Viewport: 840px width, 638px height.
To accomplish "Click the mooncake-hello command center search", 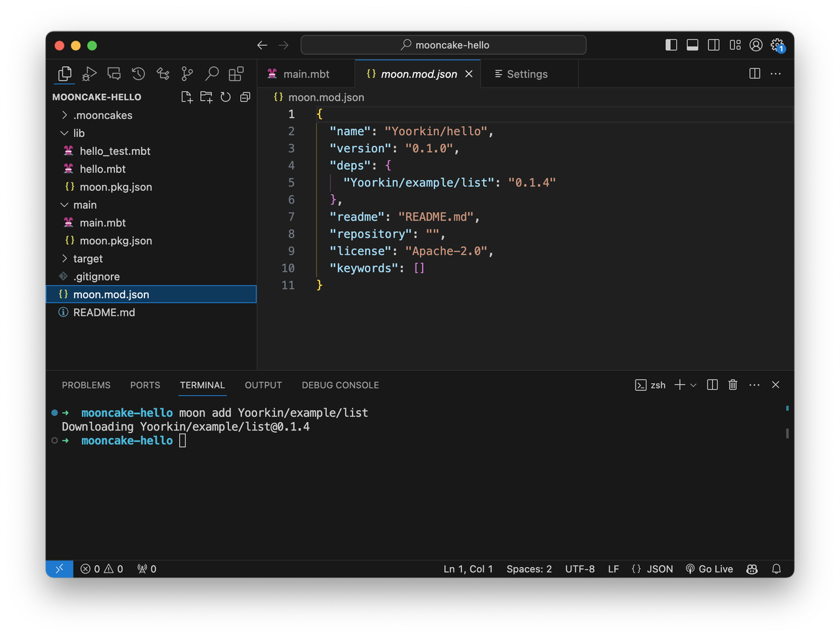I will (x=444, y=45).
